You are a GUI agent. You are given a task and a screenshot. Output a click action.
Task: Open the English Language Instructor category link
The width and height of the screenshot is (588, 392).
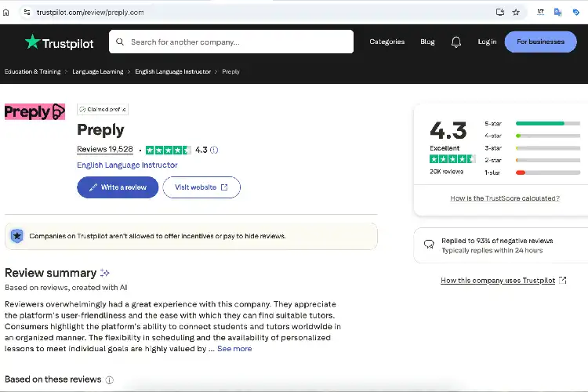pyautogui.click(x=127, y=165)
